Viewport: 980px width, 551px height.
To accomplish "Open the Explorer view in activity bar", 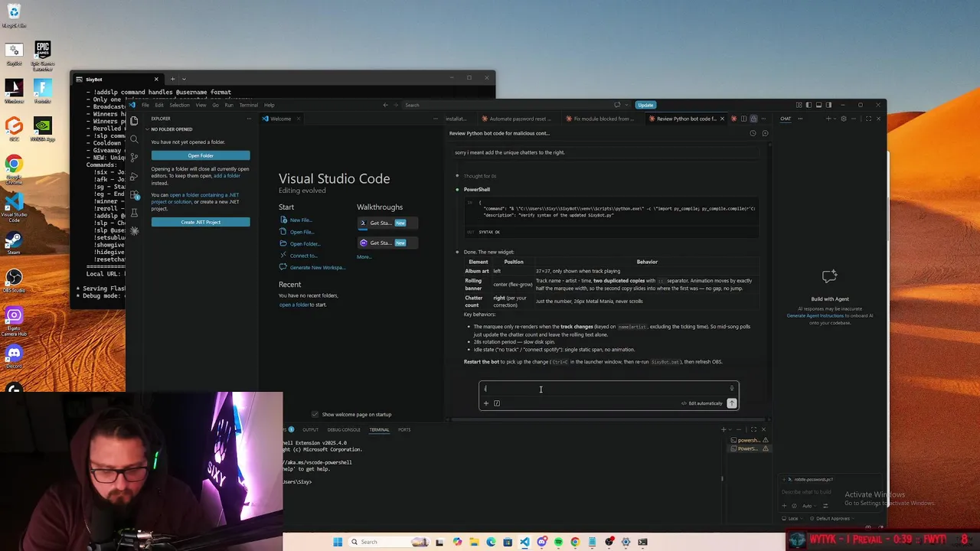I will pos(134,121).
